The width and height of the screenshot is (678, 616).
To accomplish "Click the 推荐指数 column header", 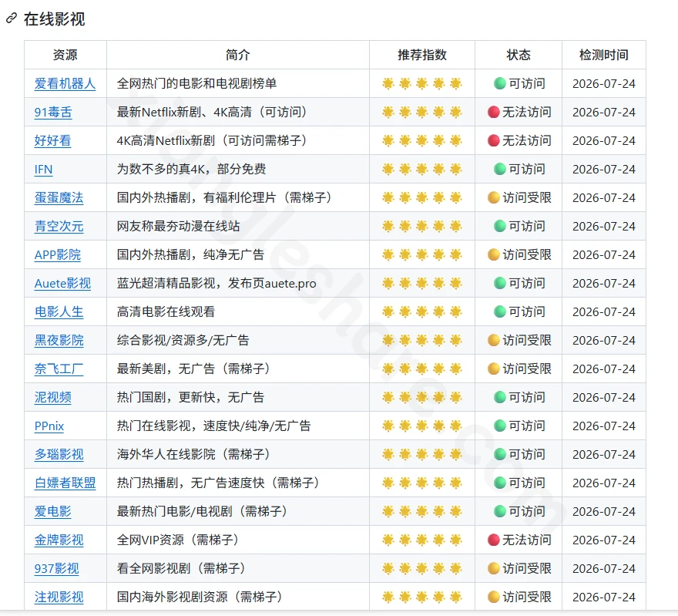I will [x=422, y=55].
